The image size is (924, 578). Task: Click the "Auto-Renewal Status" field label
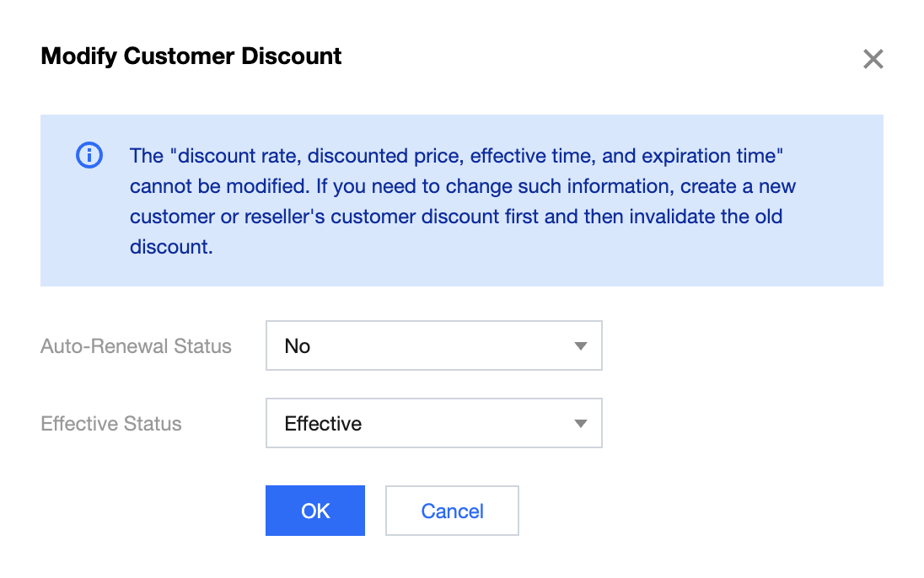click(136, 345)
